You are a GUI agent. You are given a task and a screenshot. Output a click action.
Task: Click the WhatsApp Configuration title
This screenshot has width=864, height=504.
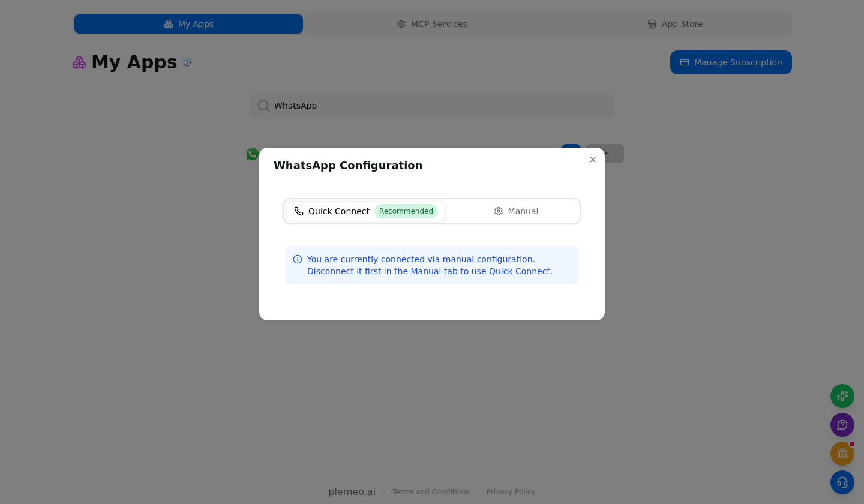click(x=348, y=166)
